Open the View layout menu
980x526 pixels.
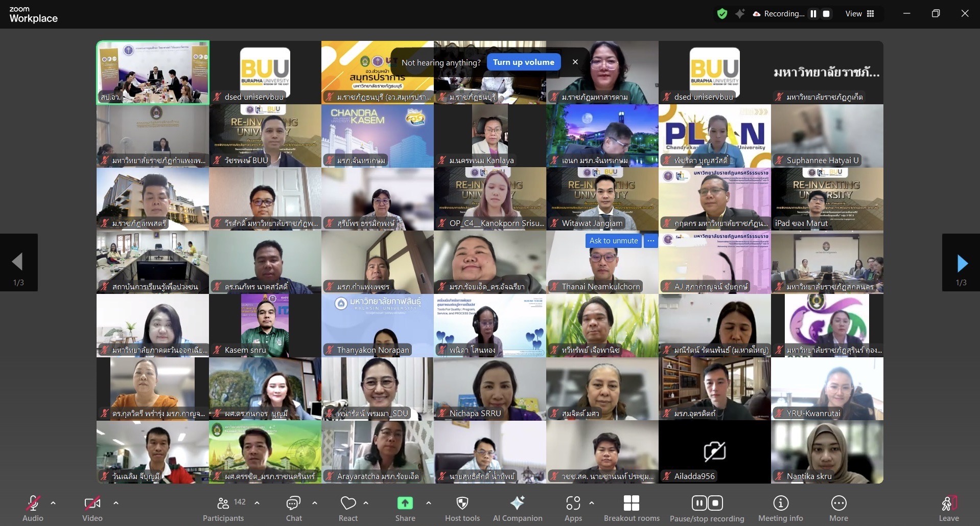coord(859,14)
